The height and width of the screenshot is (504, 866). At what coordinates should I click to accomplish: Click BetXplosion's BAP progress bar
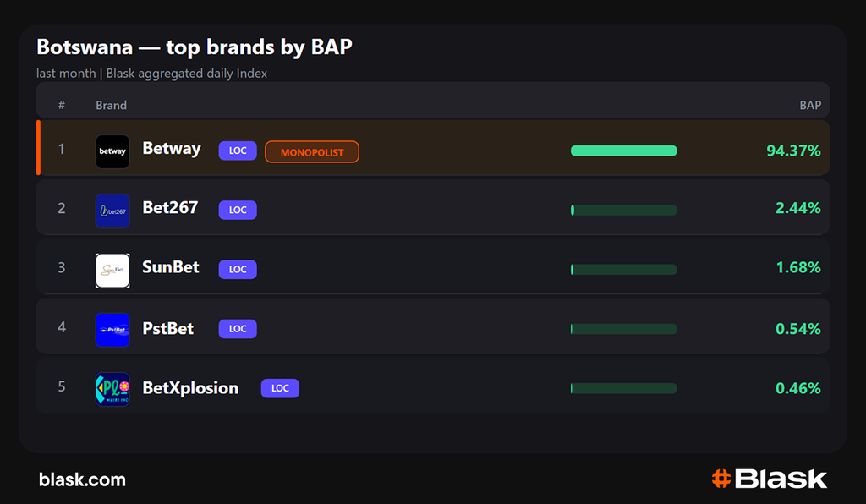[x=623, y=388]
